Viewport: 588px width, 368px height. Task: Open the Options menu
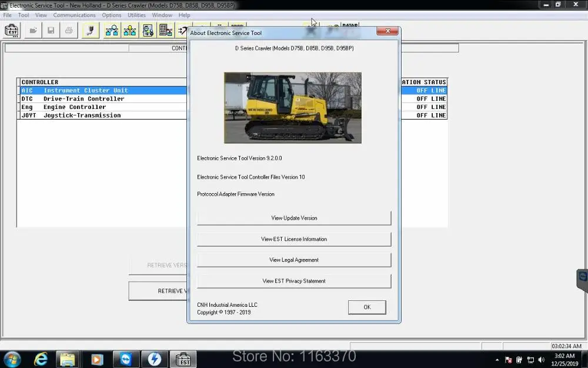point(111,15)
